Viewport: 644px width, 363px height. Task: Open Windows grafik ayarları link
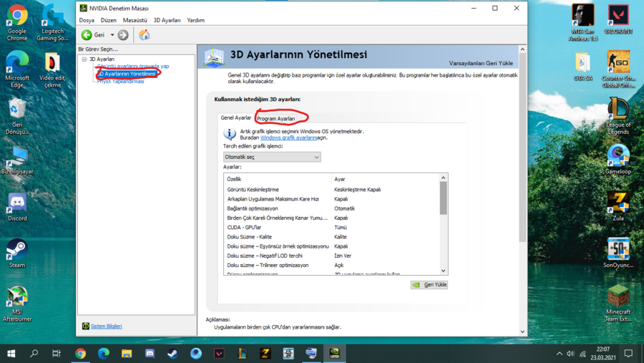click(289, 137)
